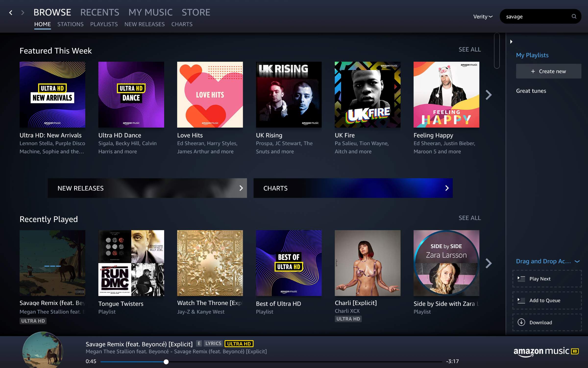The height and width of the screenshot is (368, 588).
Task: Select the NEW RELEASES tab
Action: (144, 24)
